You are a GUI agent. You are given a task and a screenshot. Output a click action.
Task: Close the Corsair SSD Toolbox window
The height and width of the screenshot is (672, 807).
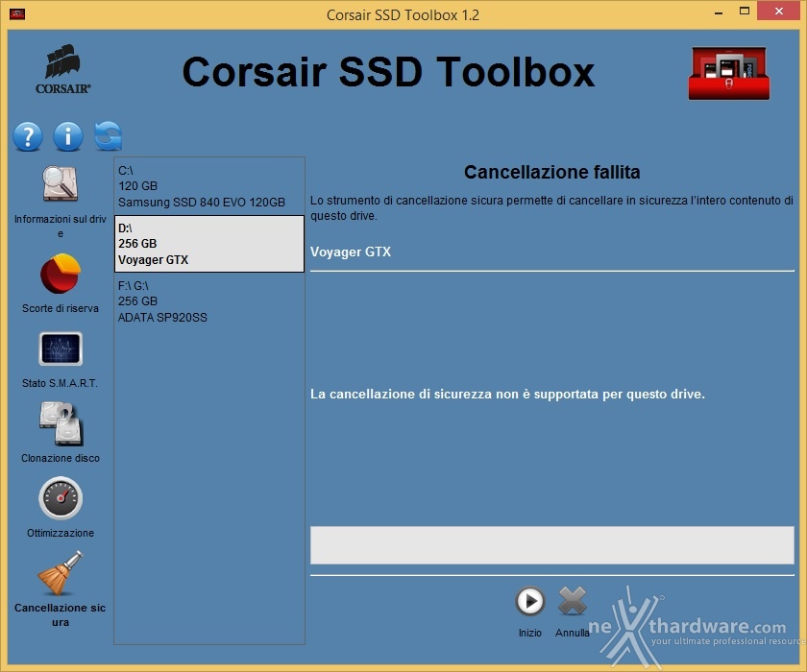779,11
